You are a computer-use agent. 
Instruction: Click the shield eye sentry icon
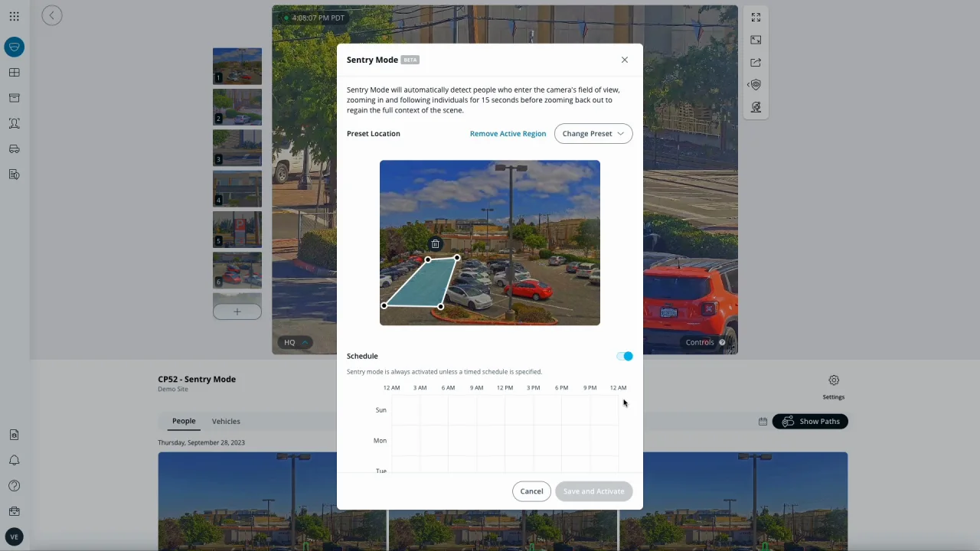point(756,85)
